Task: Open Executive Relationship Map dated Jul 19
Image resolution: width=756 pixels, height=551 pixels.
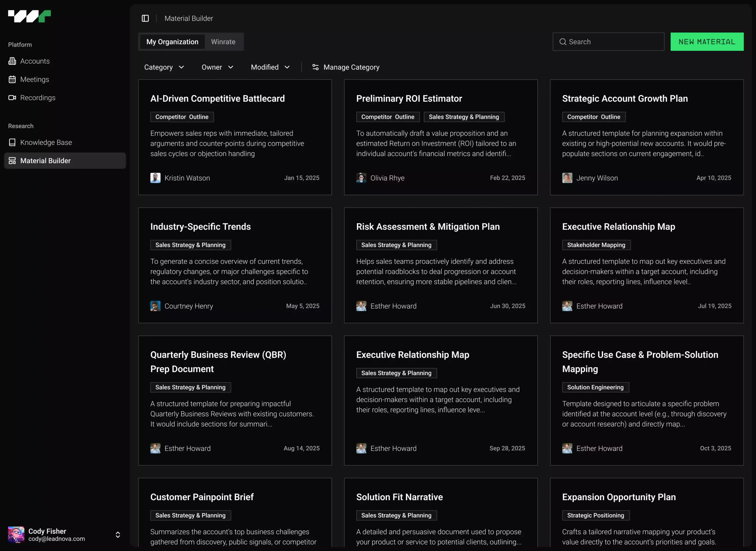Action: coord(647,265)
